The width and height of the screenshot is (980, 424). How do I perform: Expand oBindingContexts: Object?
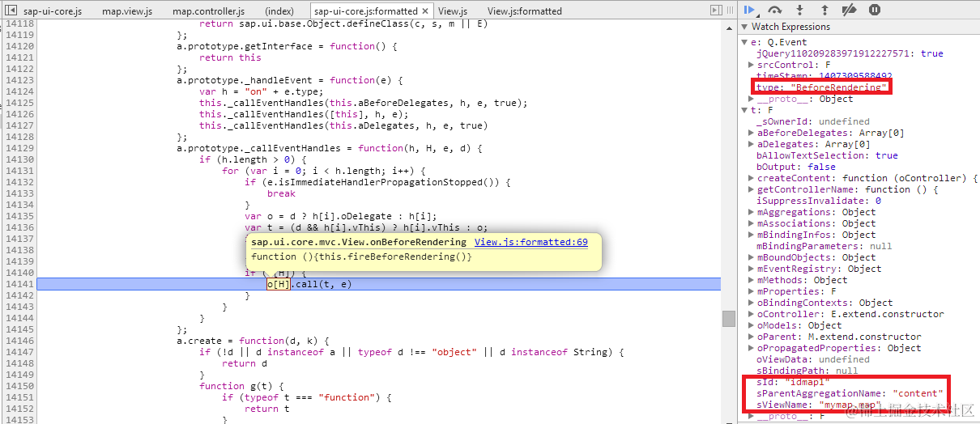coord(752,303)
